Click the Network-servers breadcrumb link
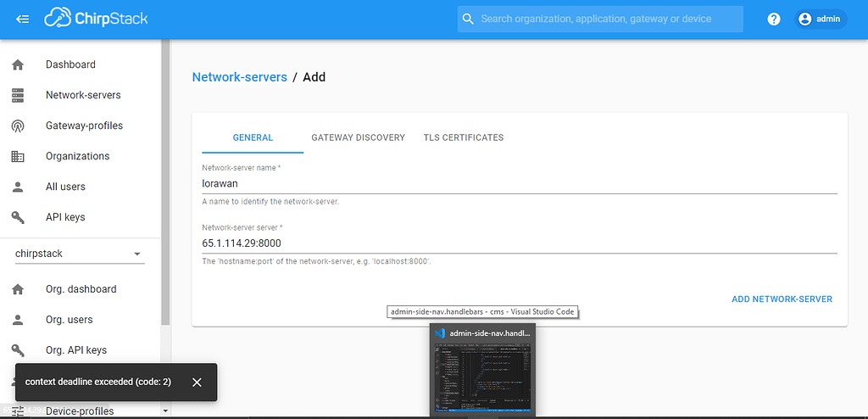 pos(239,77)
